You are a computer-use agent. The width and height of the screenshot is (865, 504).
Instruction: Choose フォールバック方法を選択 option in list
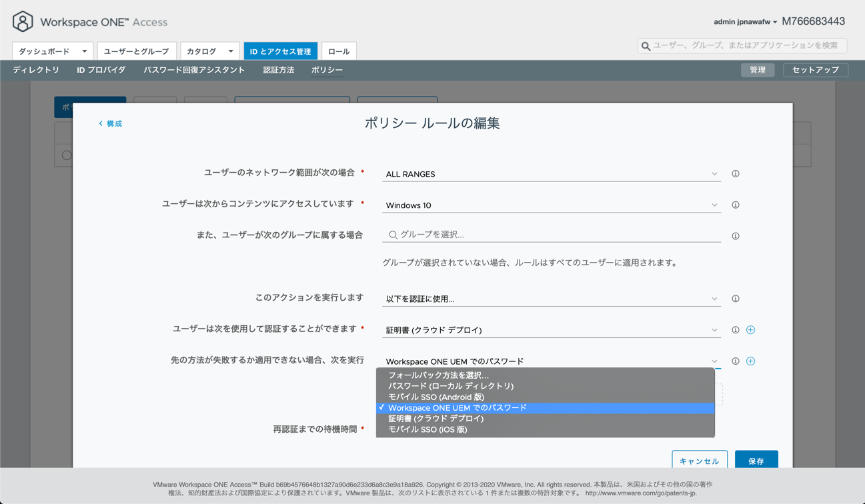[x=546, y=375]
